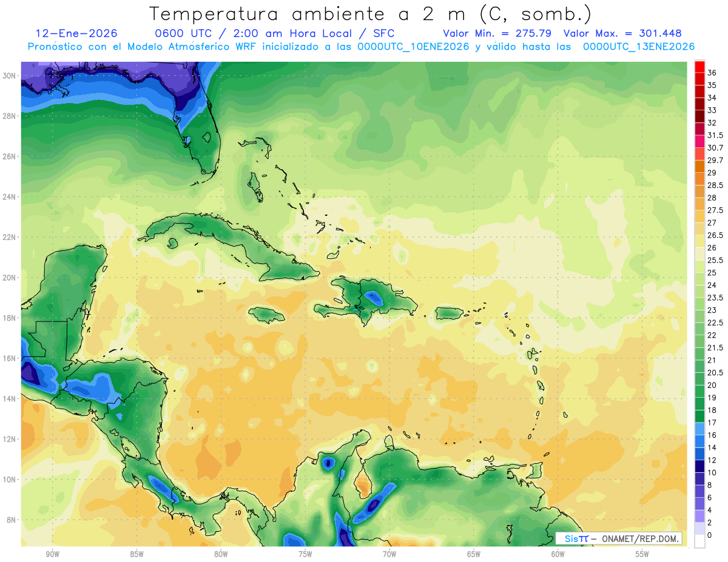This screenshot has height=562, width=728.
Task: Click the colorbar label 17
Action: [x=712, y=423]
